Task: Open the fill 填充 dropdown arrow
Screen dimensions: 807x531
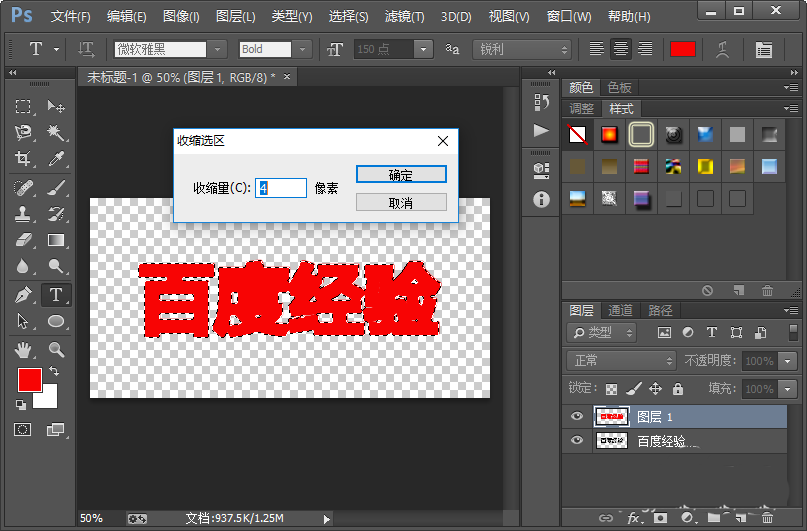Action: point(787,388)
